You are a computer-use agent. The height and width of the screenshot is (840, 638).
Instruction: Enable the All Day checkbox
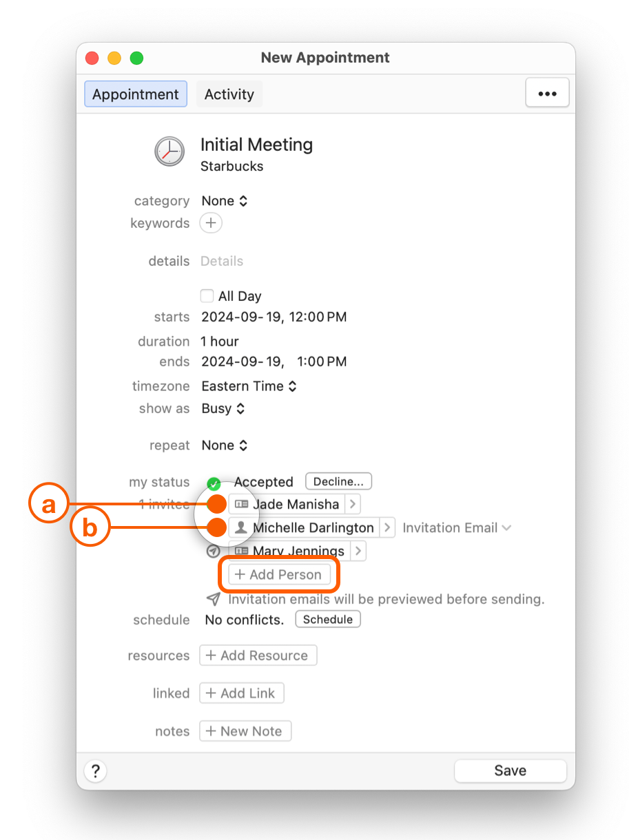click(x=207, y=296)
